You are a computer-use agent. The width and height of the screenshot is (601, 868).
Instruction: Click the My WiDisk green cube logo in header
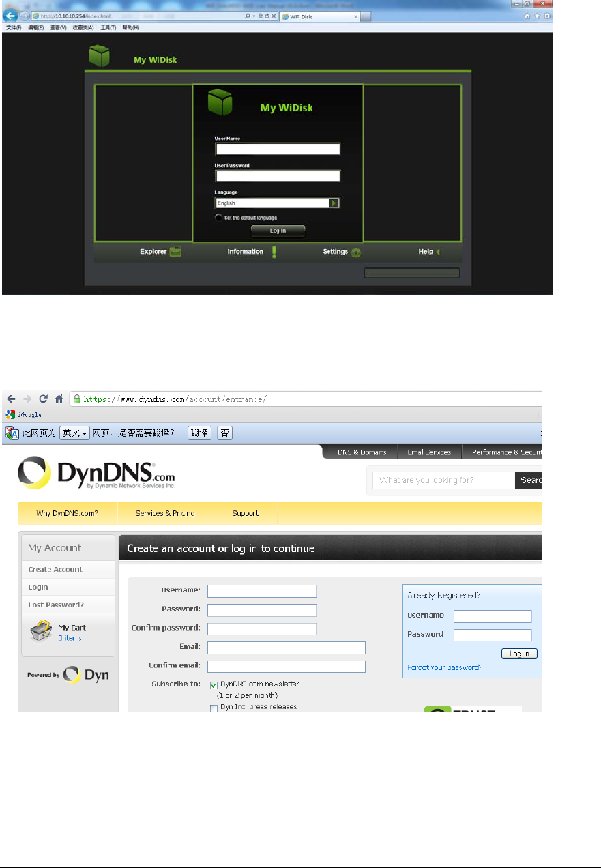pyautogui.click(x=100, y=57)
